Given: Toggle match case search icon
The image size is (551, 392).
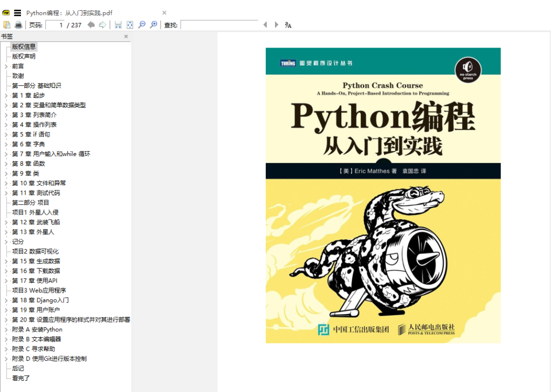Looking at the screenshot, I should tap(288, 25).
